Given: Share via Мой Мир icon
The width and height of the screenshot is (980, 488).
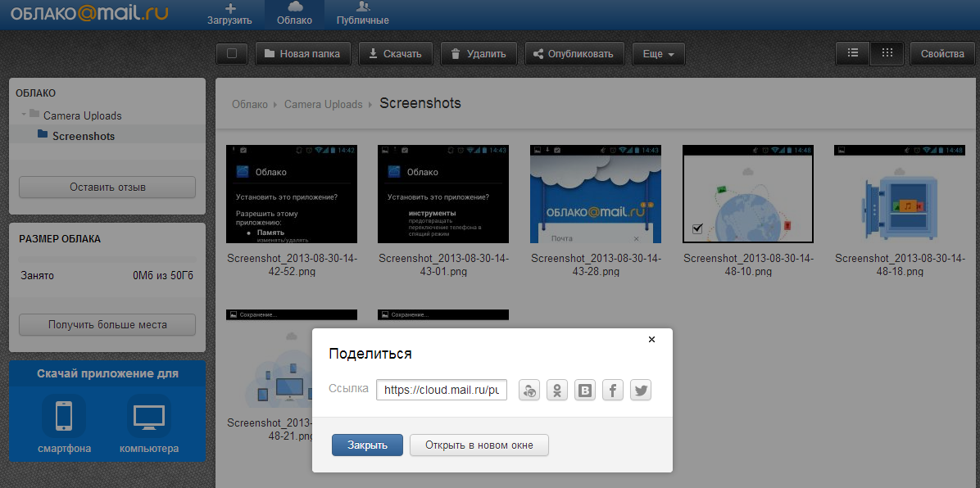Looking at the screenshot, I should click(x=529, y=391).
